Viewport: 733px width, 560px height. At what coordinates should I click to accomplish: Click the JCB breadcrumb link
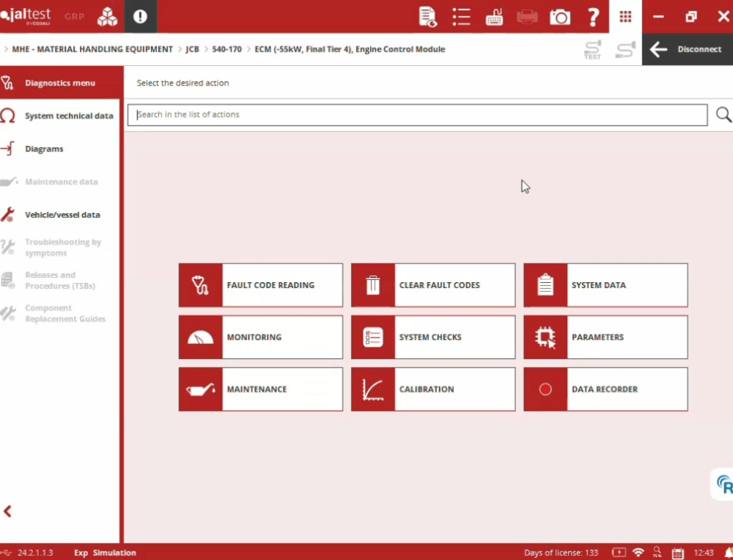pyautogui.click(x=192, y=50)
